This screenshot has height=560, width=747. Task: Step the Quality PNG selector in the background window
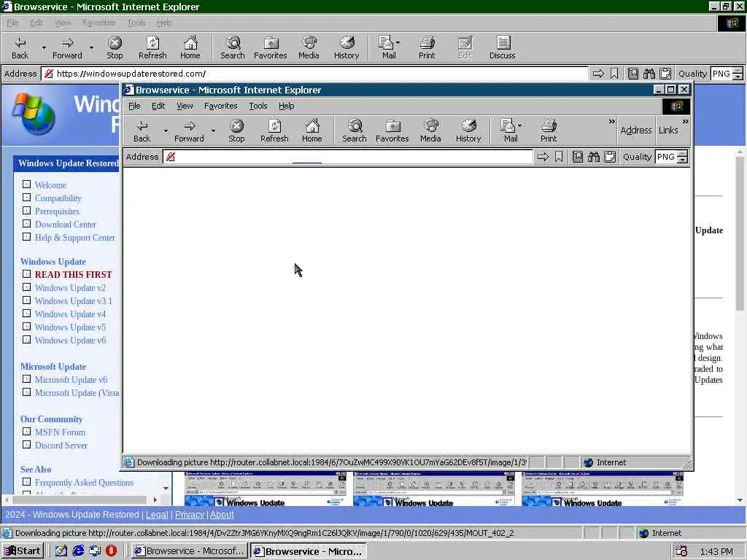pyautogui.click(x=738, y=74)
